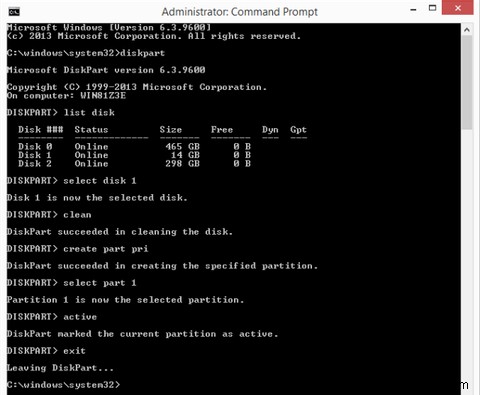Click the title 'Administrator: Command Prompt'
This screenshot has width=480, height=395.
tap(240, 12)
